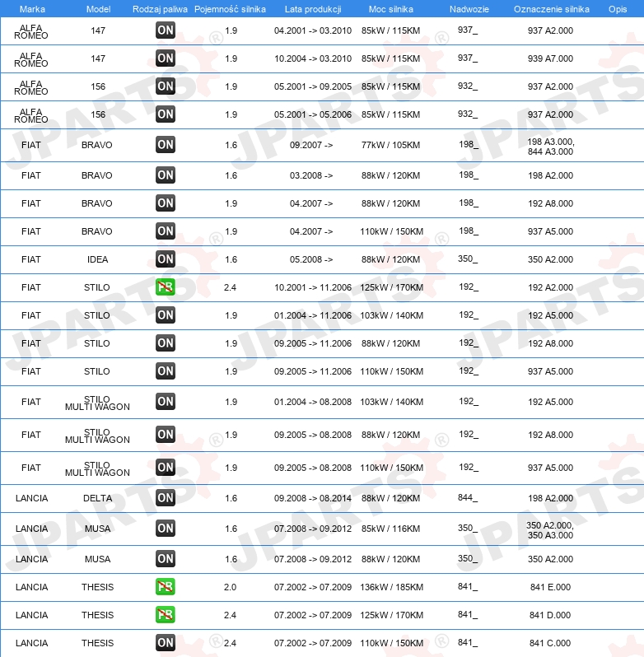Viewport: 644px width, 657px height.
Task: Select engine code 192 A2.000
Action: click(551, 287)
